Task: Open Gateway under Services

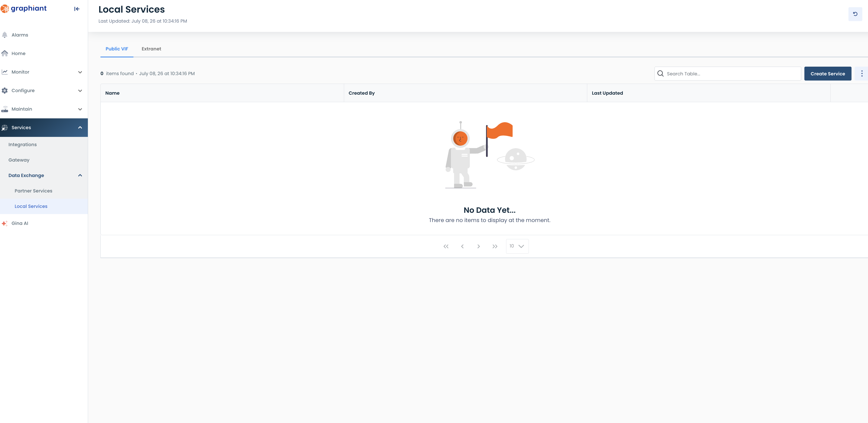Action: 44,160
